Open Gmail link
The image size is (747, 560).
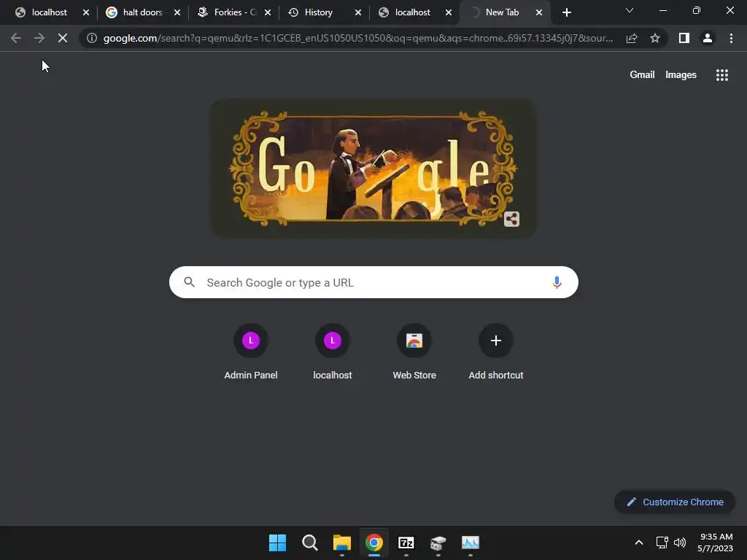(642, 75)
